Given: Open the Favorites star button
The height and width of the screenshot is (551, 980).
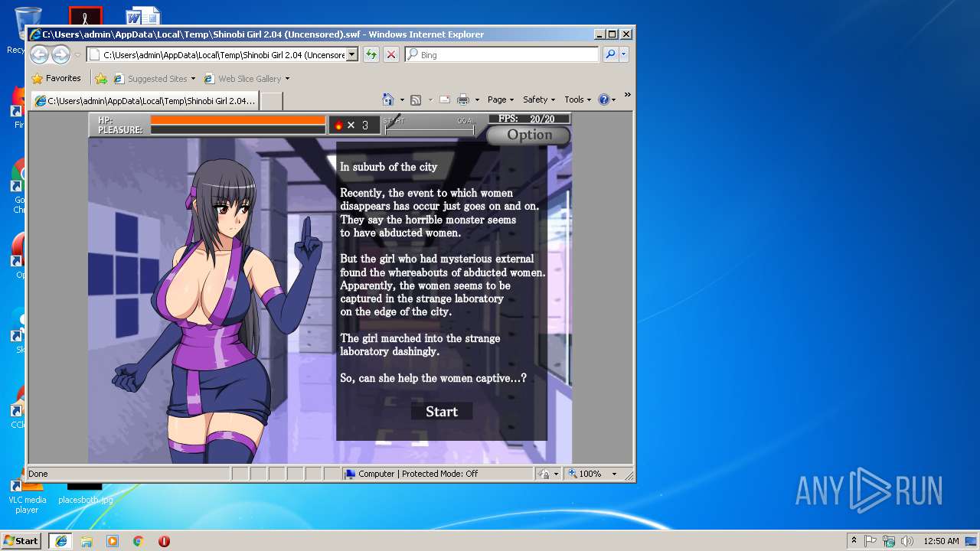Looking at the screenshot, I should [x=57, y=78].
